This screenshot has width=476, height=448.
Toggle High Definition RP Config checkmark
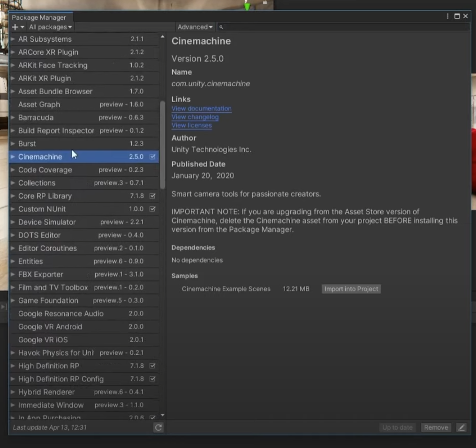(152, 379)
